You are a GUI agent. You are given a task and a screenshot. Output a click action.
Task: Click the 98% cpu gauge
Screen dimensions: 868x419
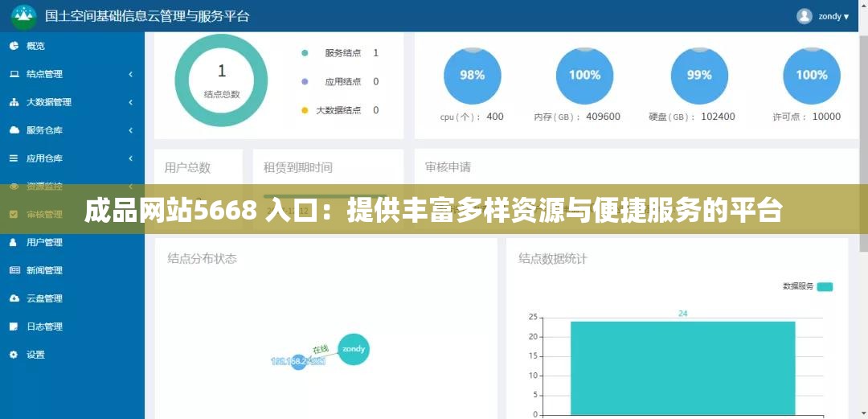click(473, 76)
